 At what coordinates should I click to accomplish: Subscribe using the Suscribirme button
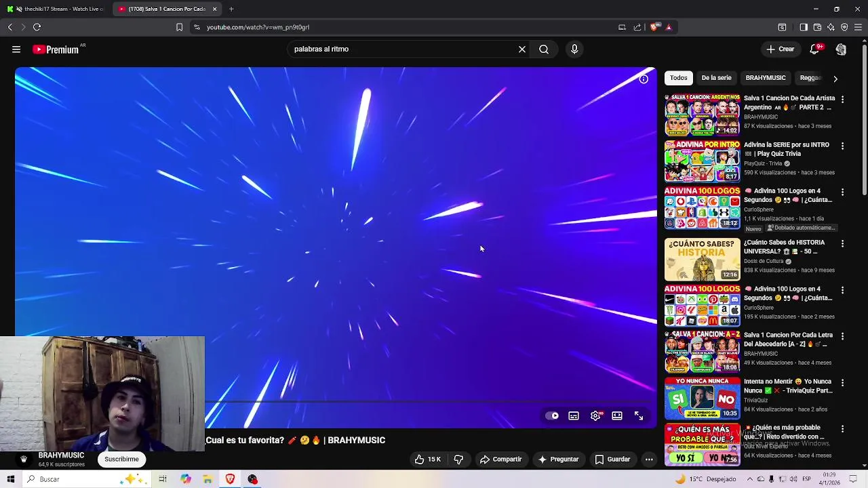coord(121,459)
